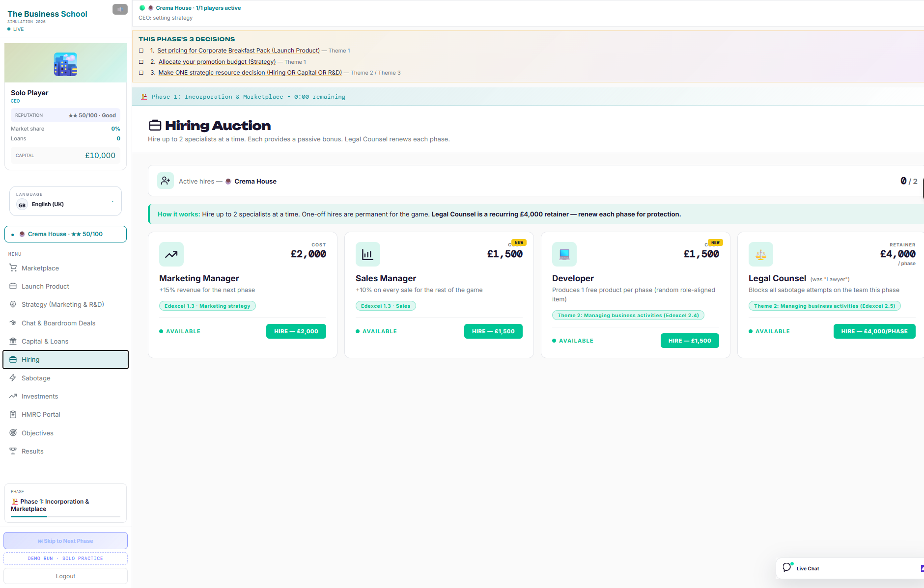Hire the Sales Manager for £1,500
The width and height of the screenshot is (924, 588).
[493, 331]
